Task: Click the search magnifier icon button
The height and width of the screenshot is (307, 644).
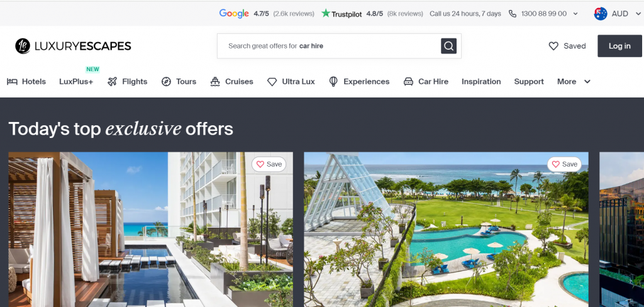Action: pyautogui.click(x=448, y=46)
